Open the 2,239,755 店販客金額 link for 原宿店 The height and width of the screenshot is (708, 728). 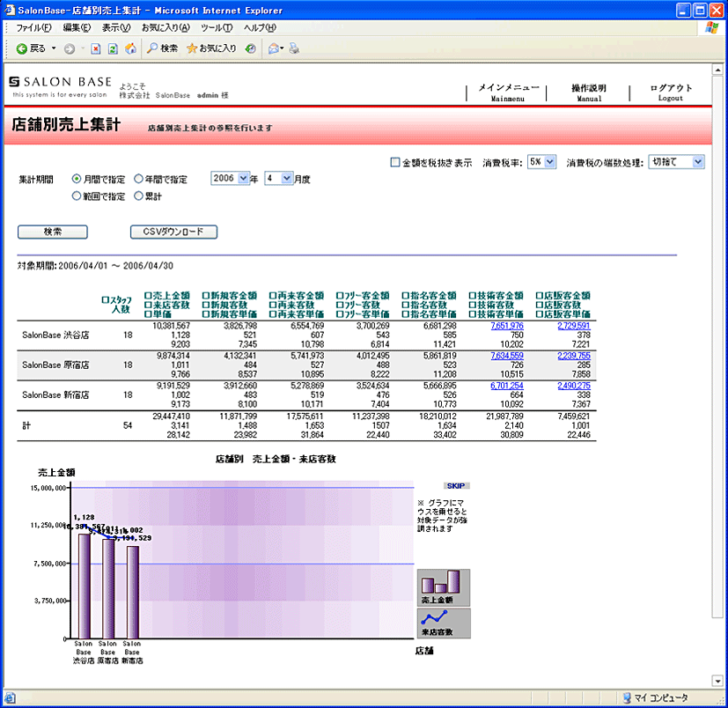coord(574,356)
